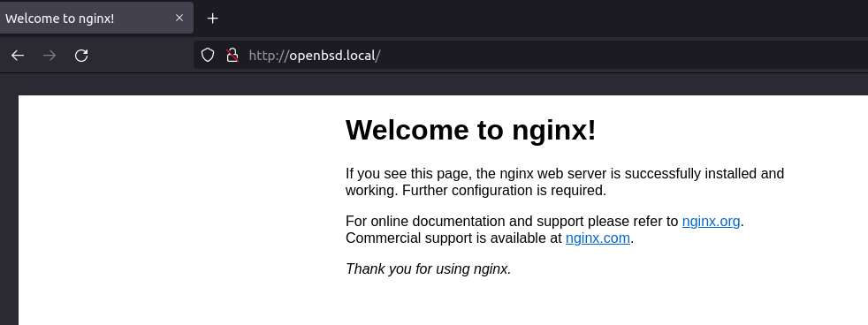
Task: Click the text 'Thank you for using nginx.'
Action: click(429, 268)
